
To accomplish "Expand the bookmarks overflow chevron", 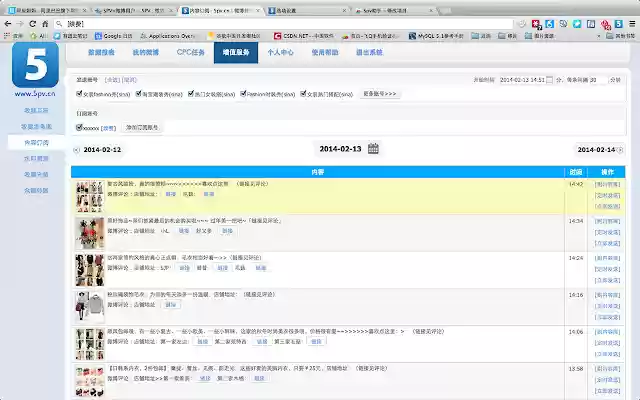I will coord(599,36).
